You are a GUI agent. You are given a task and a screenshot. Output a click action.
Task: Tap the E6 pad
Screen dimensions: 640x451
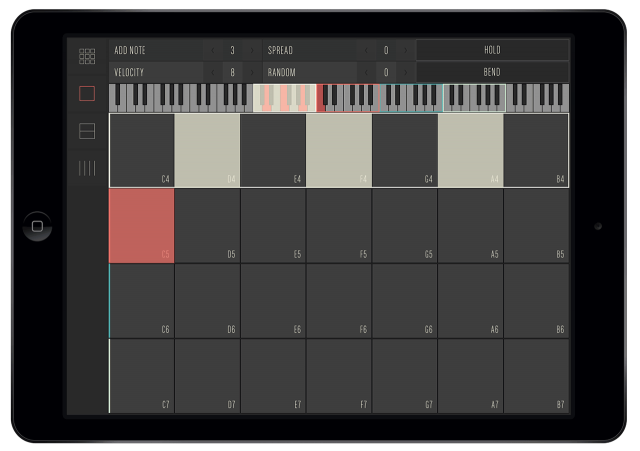pos(273,301)
